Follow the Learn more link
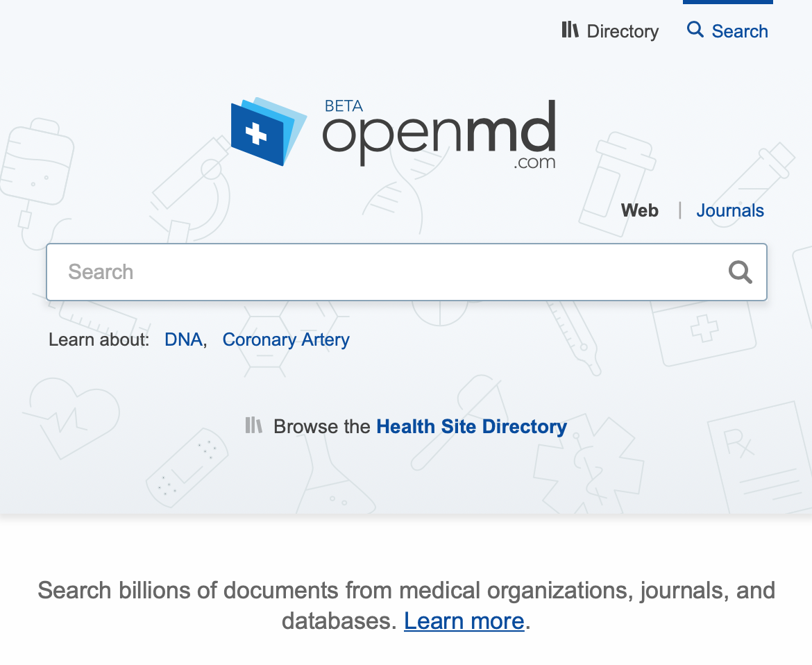Image resolution: width=812 pixels, height=665 pixels. 464,621
